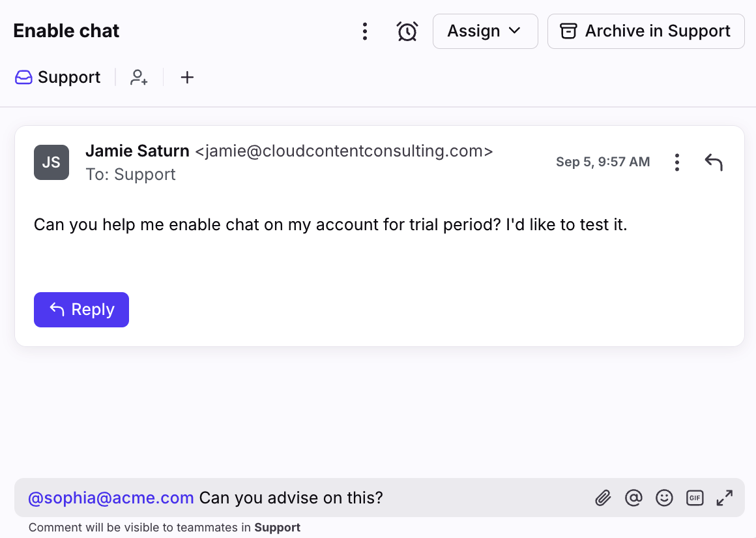Image resolution: width=756 pixels, height=538 pixels.
Task: Click the Enable chat subject title
Action: click(x=66, y=31)
